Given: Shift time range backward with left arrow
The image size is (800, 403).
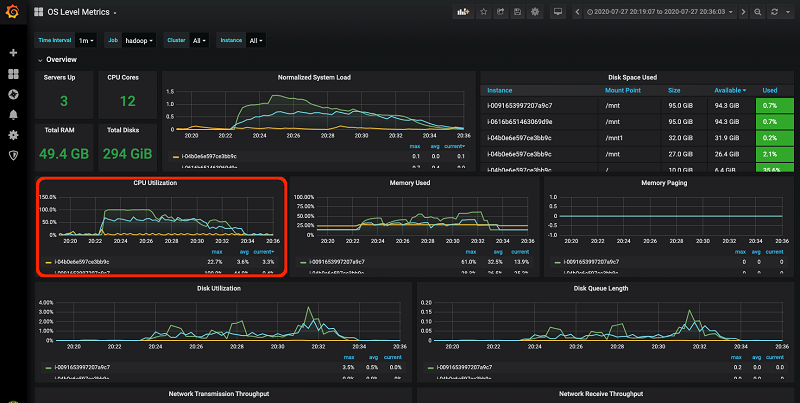Looking at the screenshot, I should point(577,12).
